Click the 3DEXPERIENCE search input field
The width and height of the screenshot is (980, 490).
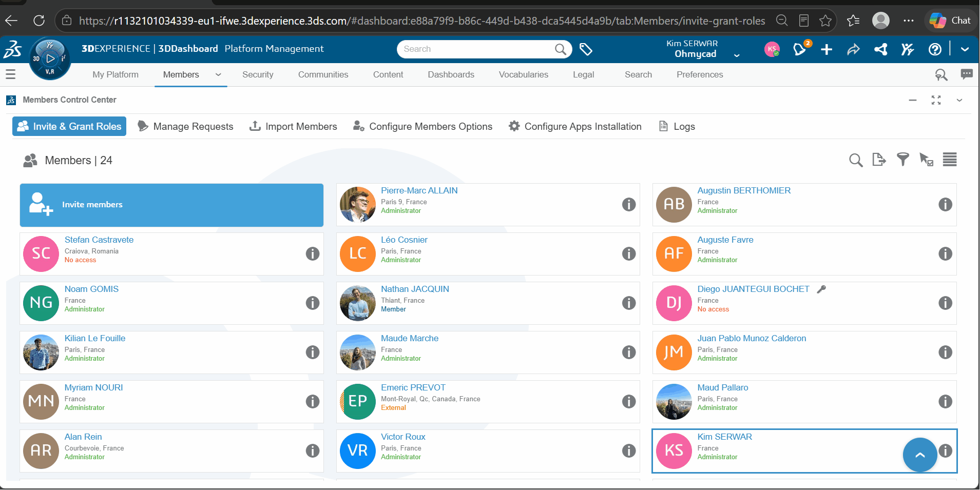(x=477, y=49)
